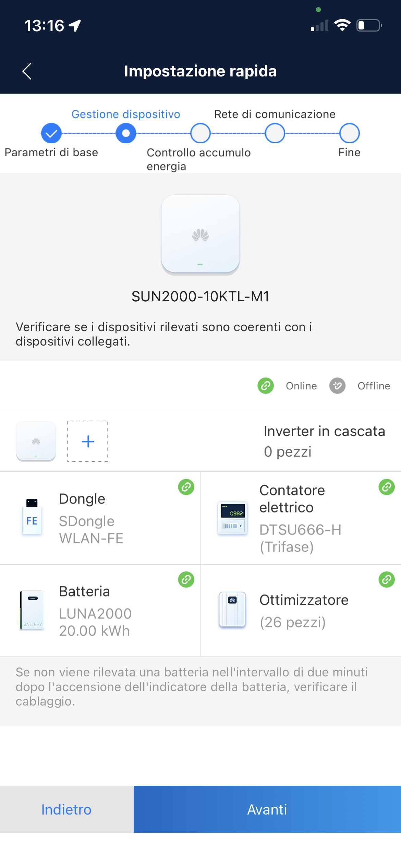Tap the LUNA2000 battery icon
This screenshot has width=401, height=868.
[32, 610]
